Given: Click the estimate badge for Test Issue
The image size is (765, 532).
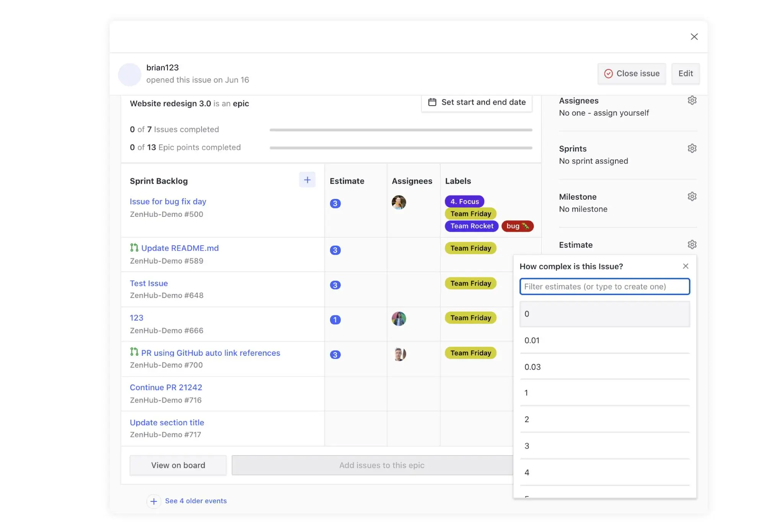Looking at the screenshot, I should [x=335, y=285].
